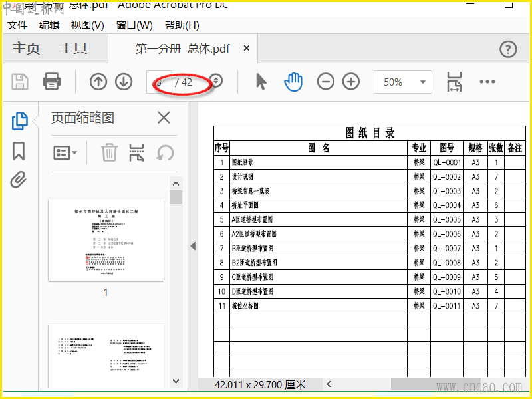Select the 第一分册 总体.pdf document tab
Image resolution: width=532 pixels, height=399 pixels.
182,49
